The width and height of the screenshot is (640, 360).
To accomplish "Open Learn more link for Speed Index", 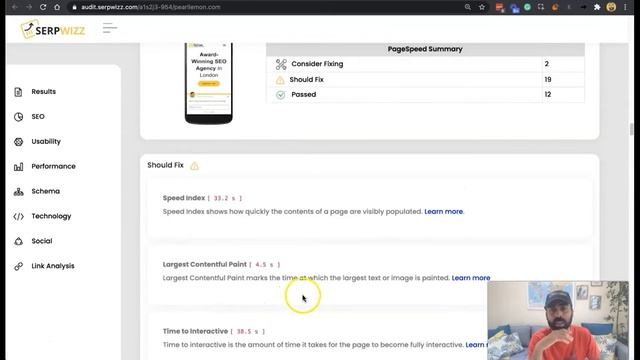I will [x=444, y=211].
